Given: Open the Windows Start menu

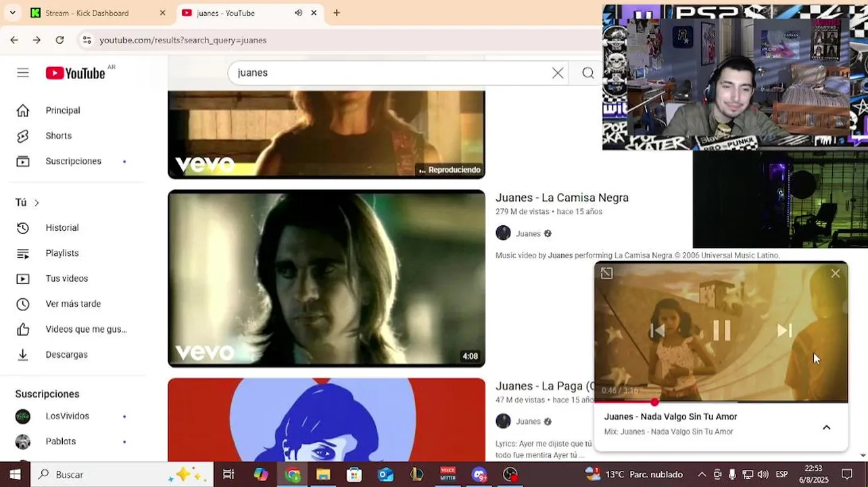Looking at the screenshot, I should pos(15,474).
